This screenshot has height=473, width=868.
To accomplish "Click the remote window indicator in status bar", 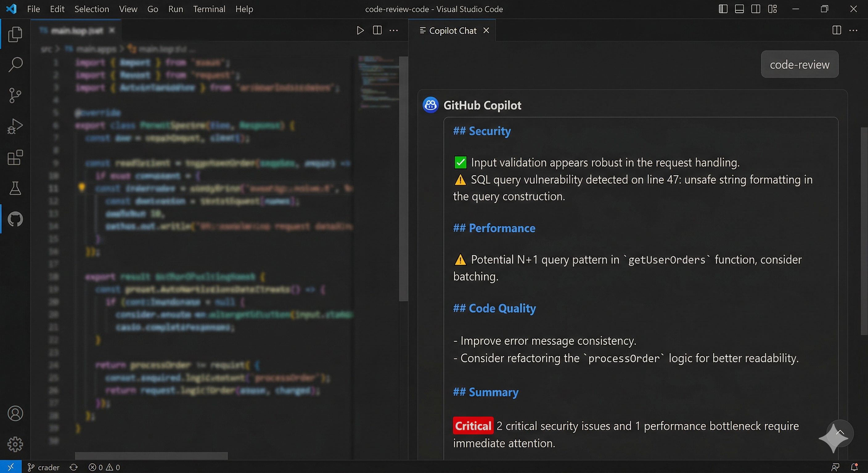I will point(10,467).
